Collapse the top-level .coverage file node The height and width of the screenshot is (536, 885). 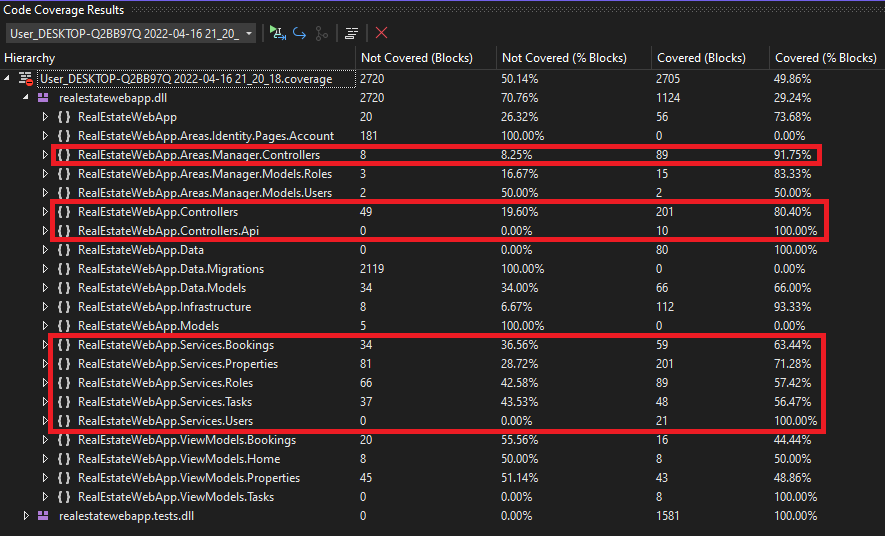(x=7, y=78)
